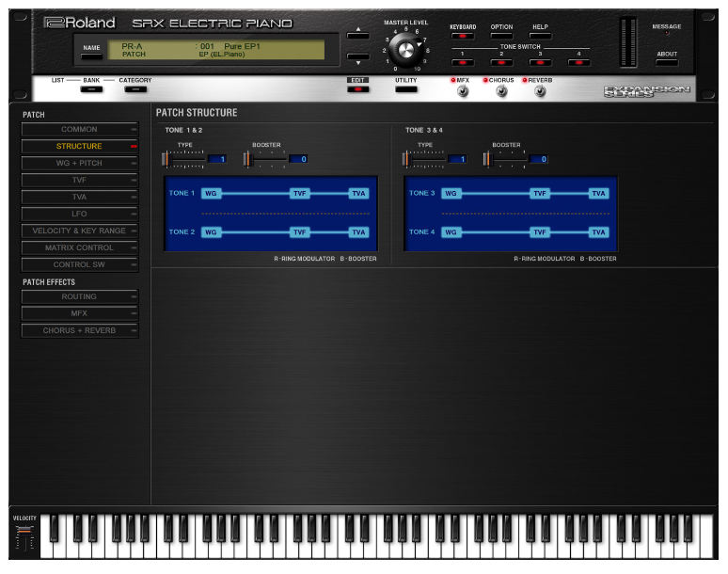Viewport: 728px width, 574px height.
Task: Click the Tone 3 TVF block
Action: tap(540, 193)
